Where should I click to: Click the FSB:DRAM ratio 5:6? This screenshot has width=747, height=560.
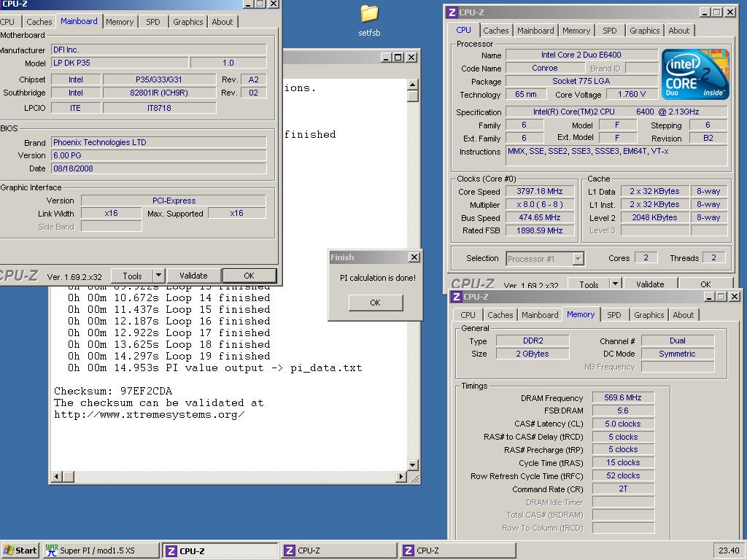623,411
